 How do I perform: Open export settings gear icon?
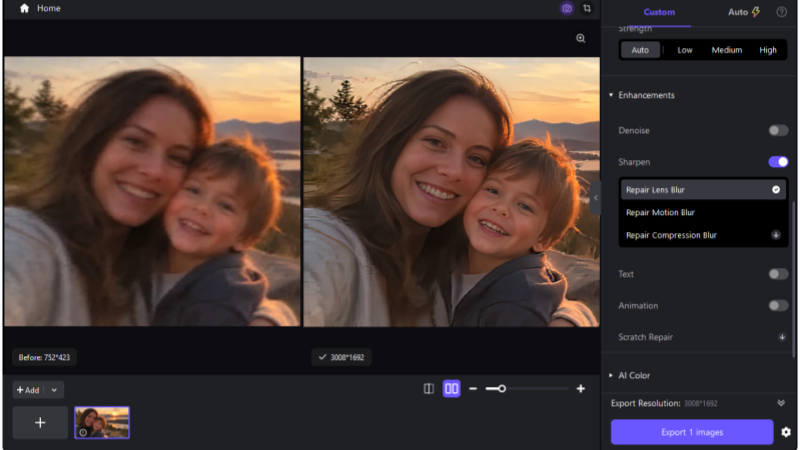pyautogui.click(x=786, y=432)
